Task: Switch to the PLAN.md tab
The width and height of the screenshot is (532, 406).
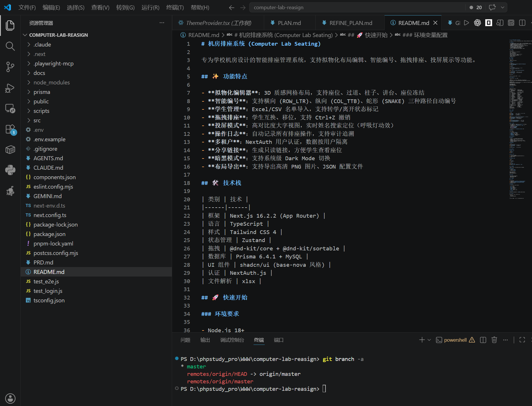Action: pos(290,23)
